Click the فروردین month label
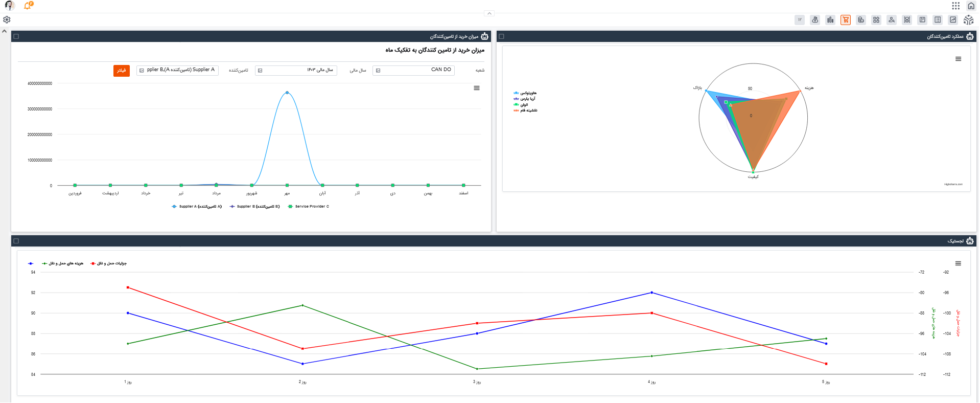This screenshot has width=980, height=403. pyautogui.click(x=75, y=193)
